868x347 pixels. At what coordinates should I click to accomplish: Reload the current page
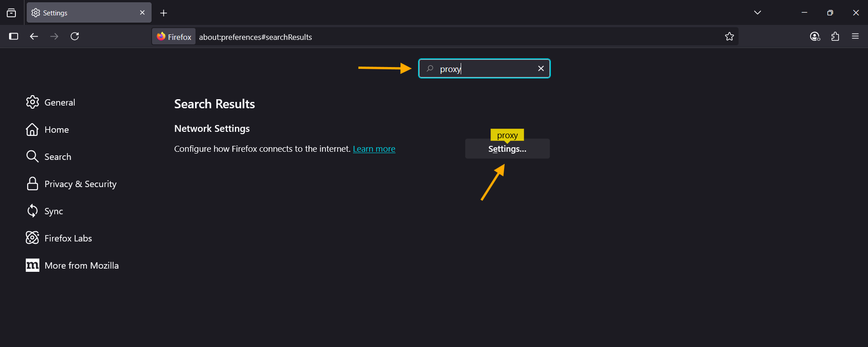(75, 36)
